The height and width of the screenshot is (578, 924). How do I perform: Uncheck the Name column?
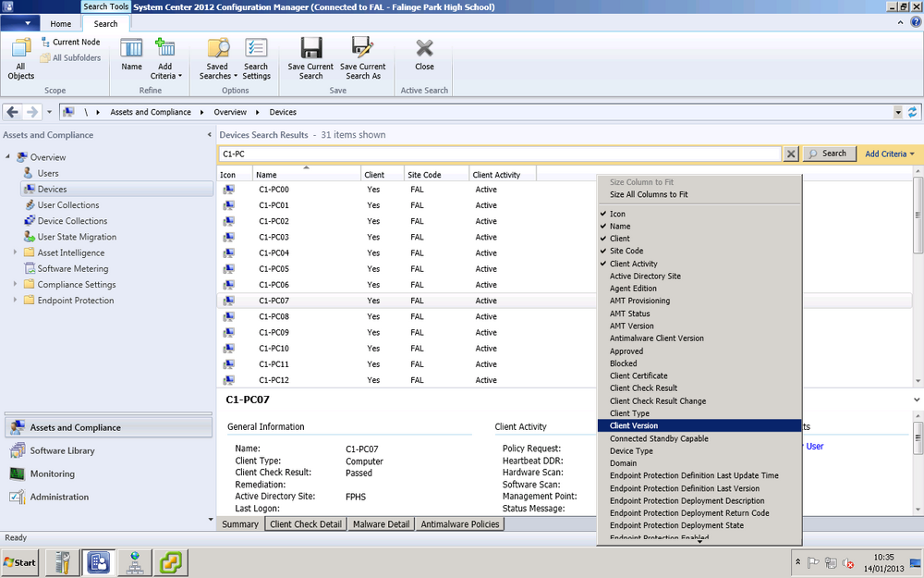[x=699, y=227]
